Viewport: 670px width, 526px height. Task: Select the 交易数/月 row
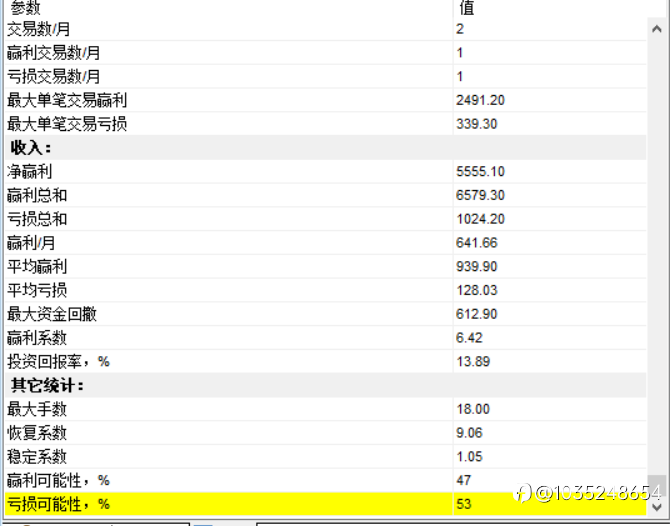(x=326, y=29)
